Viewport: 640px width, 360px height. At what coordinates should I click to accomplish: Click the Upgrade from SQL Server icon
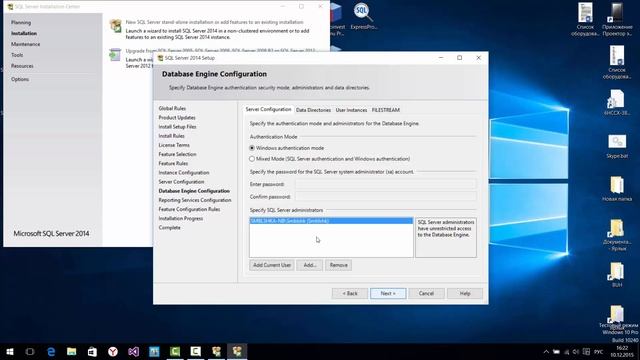[x=116, y=55]
